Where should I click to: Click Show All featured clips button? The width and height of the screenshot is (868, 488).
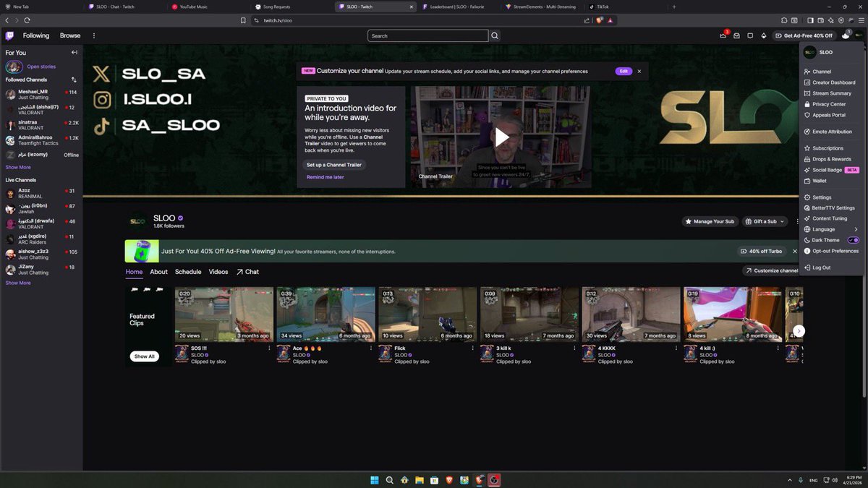coord(144,356)
